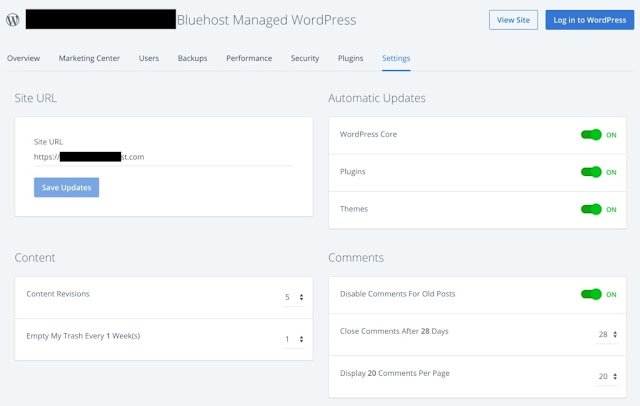Go to the Users tab
This screenshot has height=406, width=640.
coord(149,58)
